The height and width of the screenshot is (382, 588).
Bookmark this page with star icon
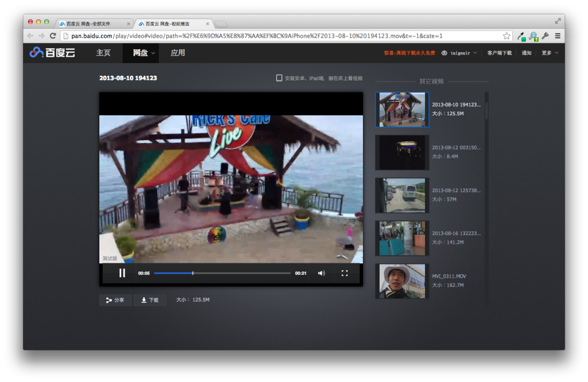click(x=506, y=36)
